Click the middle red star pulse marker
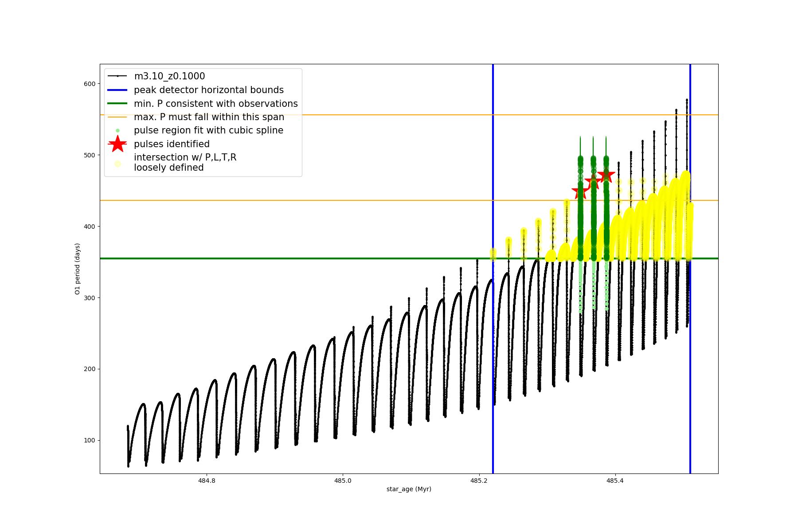 (x=593, y=182)
